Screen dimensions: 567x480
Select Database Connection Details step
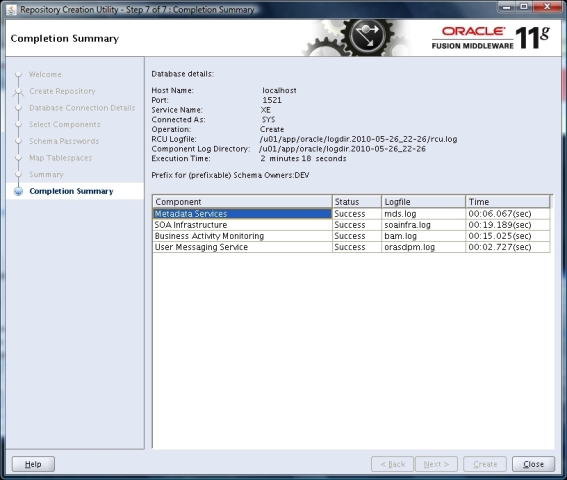pyautogui.click(x=82, y=108)
